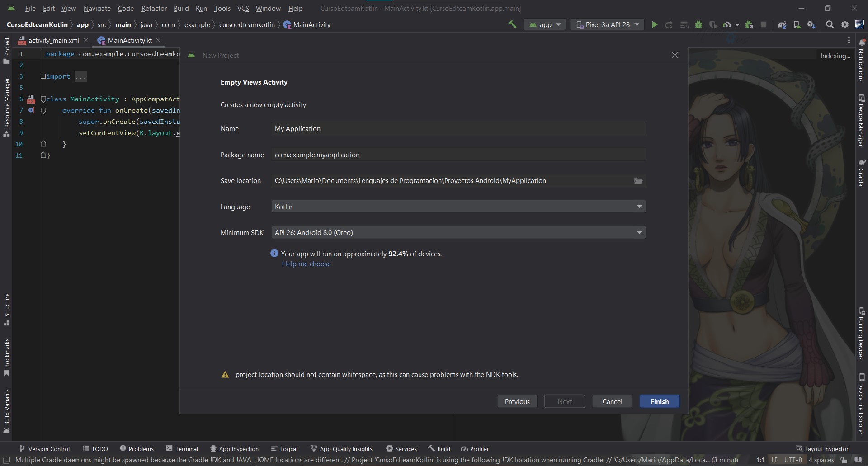Close the MainActivity.kt tab
Screen dimensions: 868x466
pyautogui.click(x=158, y=40)
